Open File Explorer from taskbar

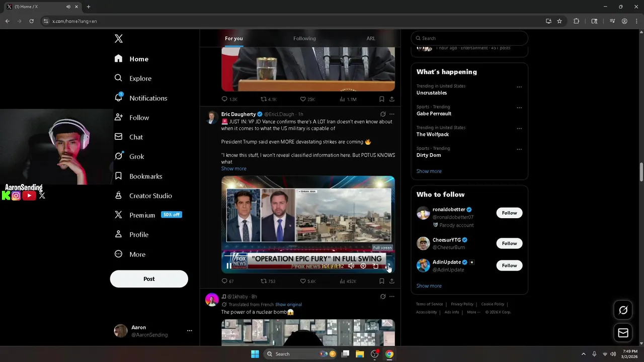click(x=360, y=354)
